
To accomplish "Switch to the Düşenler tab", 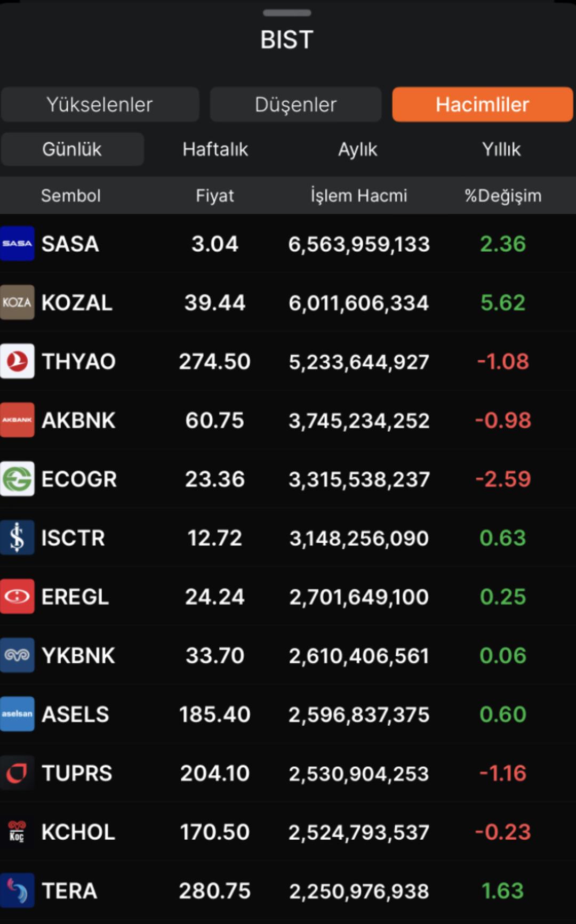I will [x=295, y=105].
